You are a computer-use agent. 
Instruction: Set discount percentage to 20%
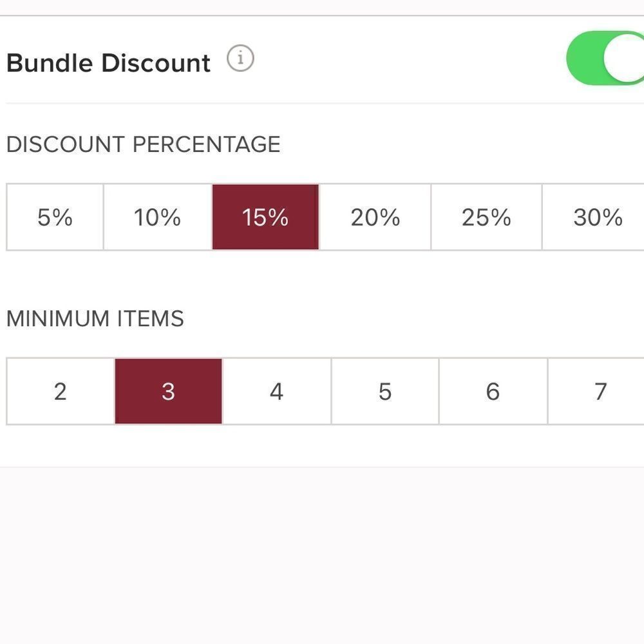(375, 217)
